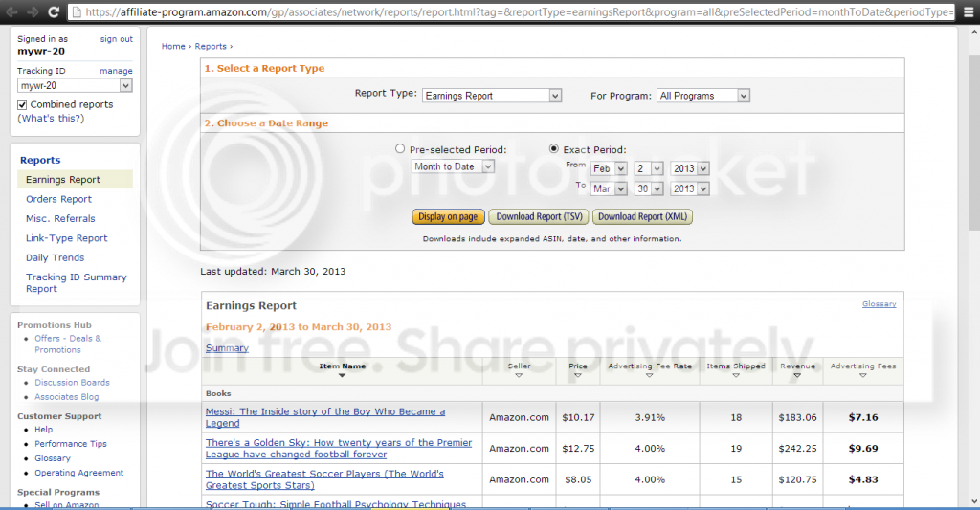Open the To month Mar dropdown
Viewport: 980px width, 510px height.
609,188
